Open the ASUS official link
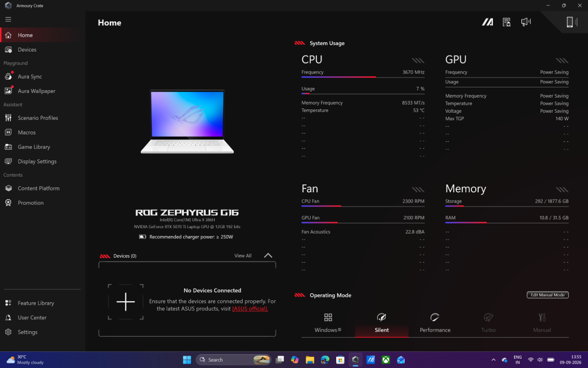Image resolution: width=588 pixels, height=368 pixels. point(250,309)
